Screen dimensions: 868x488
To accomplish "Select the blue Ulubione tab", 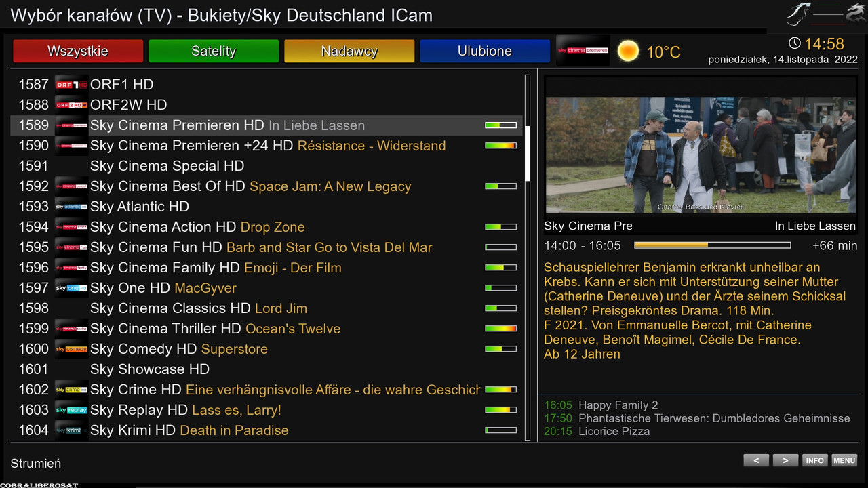I will tap(485, 51).
